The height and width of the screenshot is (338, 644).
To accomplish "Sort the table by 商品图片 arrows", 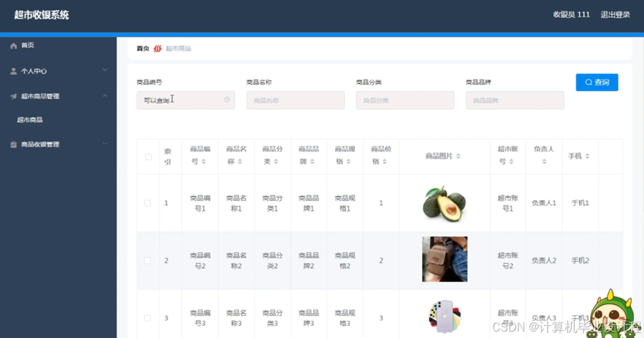I will coord(459,156).
